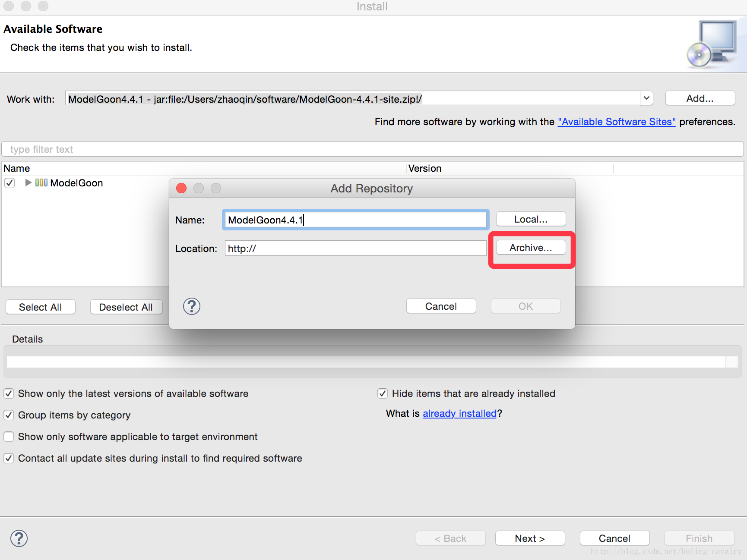Image resolution: width=747 pixels, height=560 pixels.
Task: Uncheck the ModelGoon item checkbox
Action: click(9, 183)
